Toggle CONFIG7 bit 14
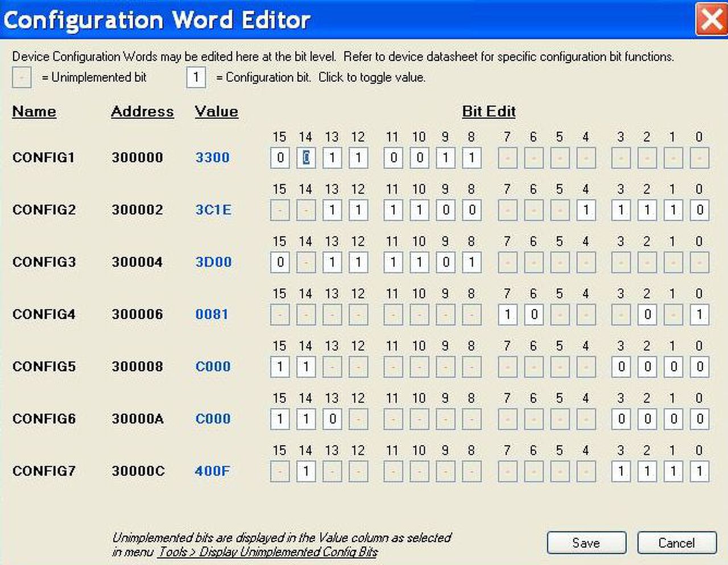Viewport: 728px width, 565px height. tap(306, 471)
